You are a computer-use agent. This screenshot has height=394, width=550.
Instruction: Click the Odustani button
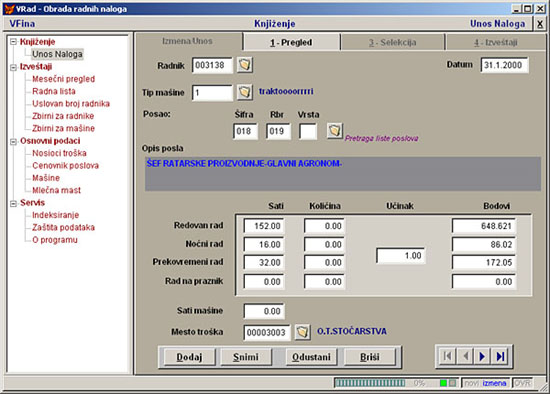pyautogui.click(x=311, y=357)
